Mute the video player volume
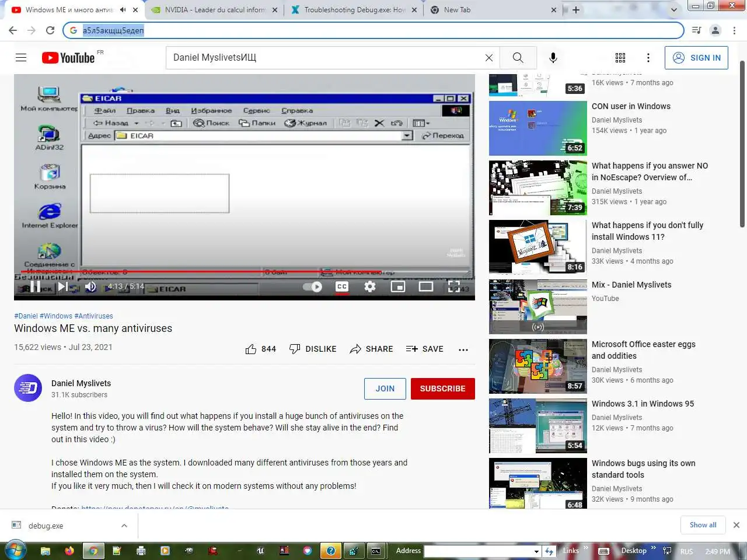This screenshot has height=560, width=747. pos(90,286)
